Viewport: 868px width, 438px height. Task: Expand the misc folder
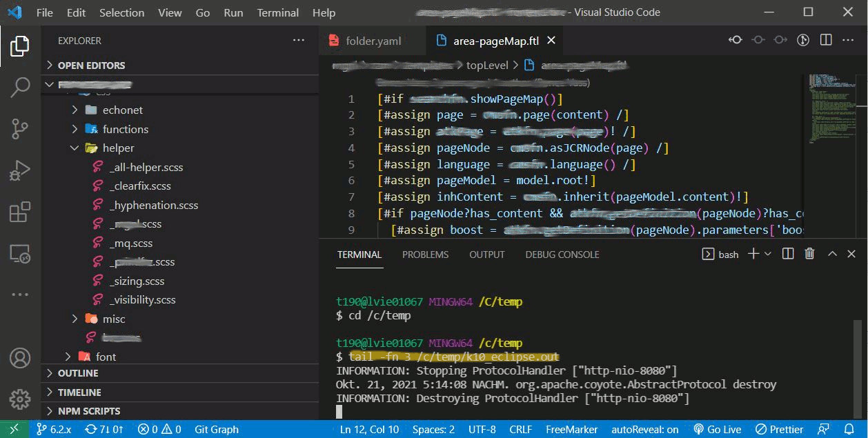[x=113, y=318]
